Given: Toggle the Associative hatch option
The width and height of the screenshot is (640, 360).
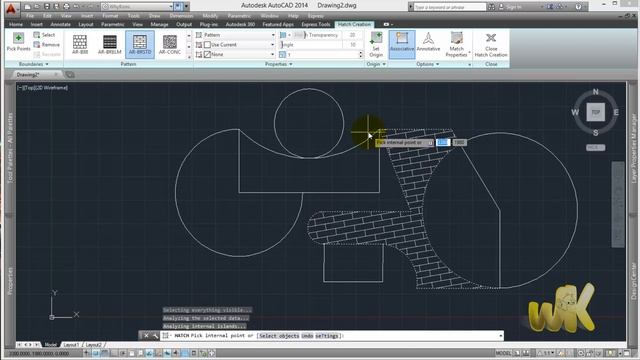Looking at the screenshot, I should pos(402,44).
